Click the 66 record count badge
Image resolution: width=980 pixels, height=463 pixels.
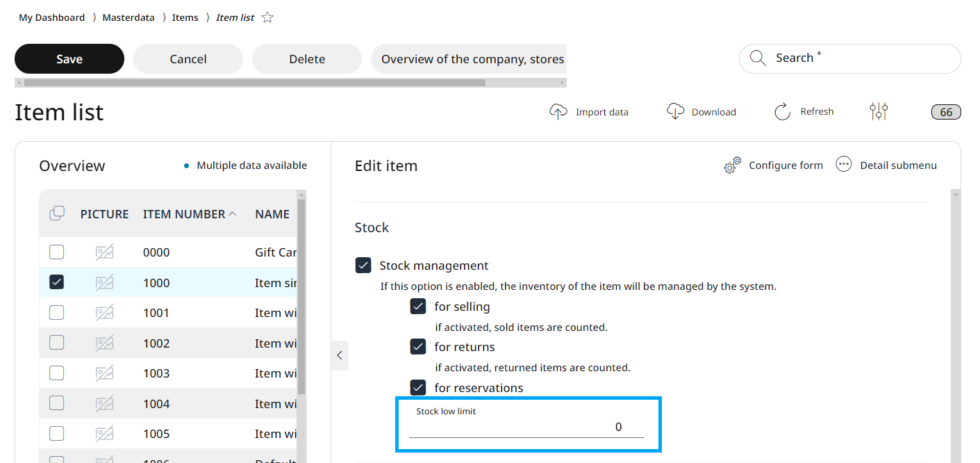tap(946, 112)
